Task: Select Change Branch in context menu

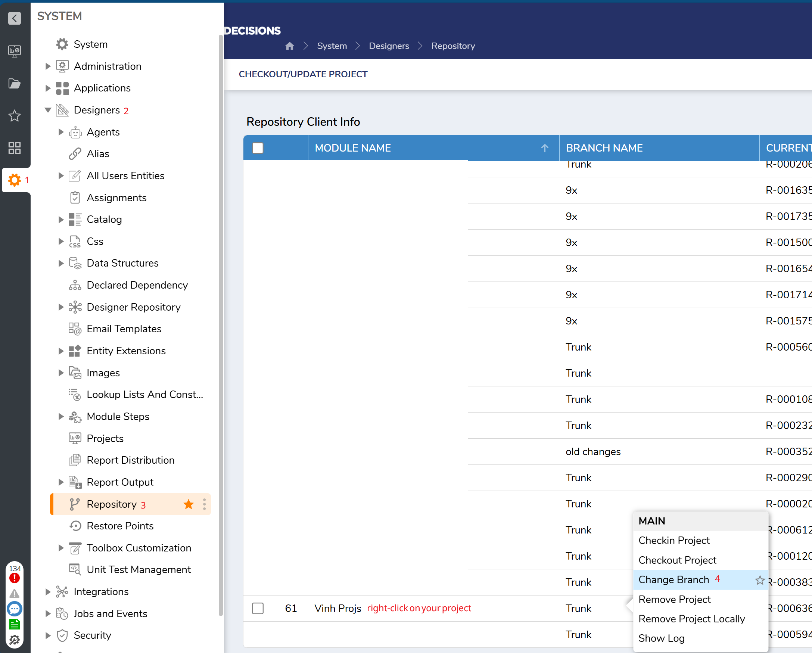Action: click(673, 579)
